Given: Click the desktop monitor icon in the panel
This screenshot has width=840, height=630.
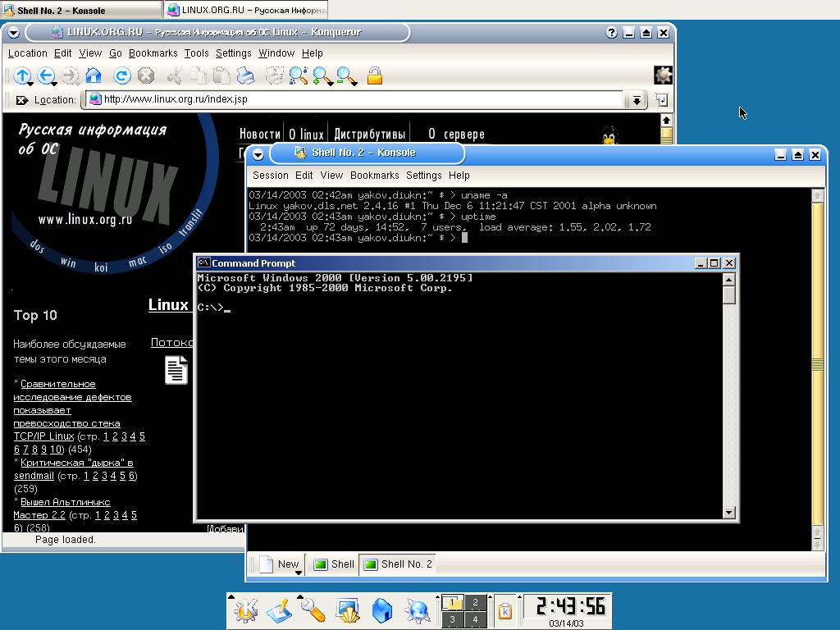Looking at the screenshot, I should pyautogui.click(x=347, y=610).
